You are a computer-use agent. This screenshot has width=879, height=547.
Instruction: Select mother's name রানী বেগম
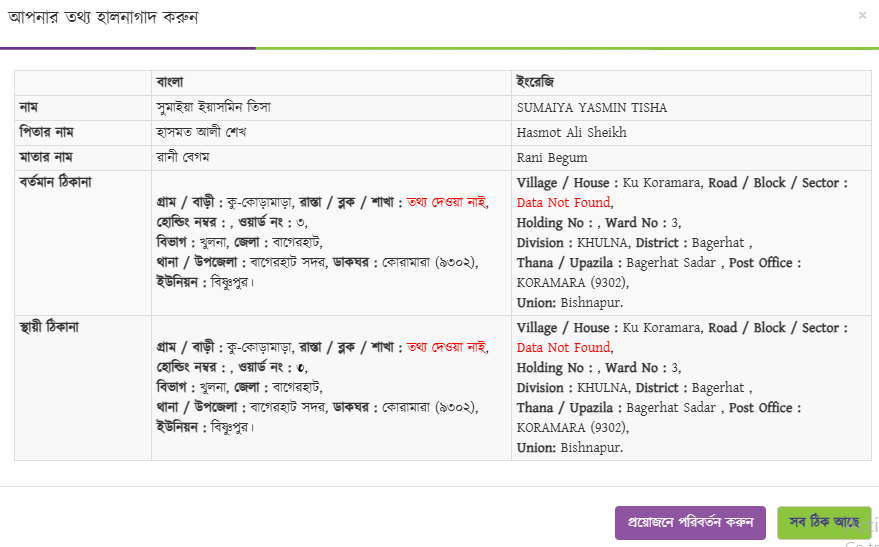pos(183,157)
